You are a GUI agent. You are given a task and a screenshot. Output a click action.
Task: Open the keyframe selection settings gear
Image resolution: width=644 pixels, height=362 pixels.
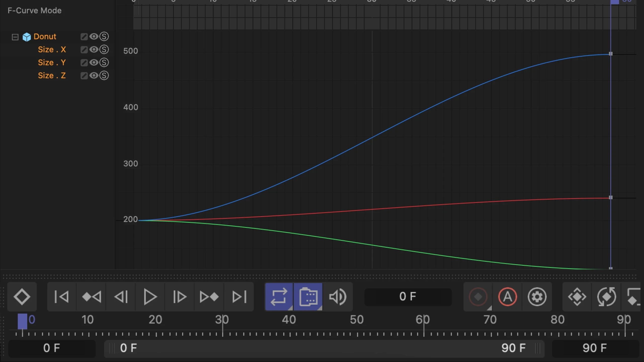[x=537, y=297]
